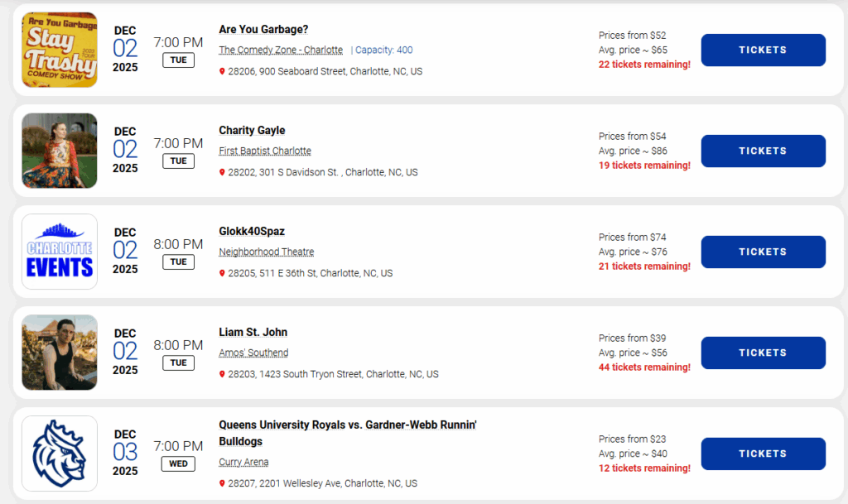The image size is (848, 504).
Task: Open The Comedy Zone - Charlotte venue link
Action: 280,50
